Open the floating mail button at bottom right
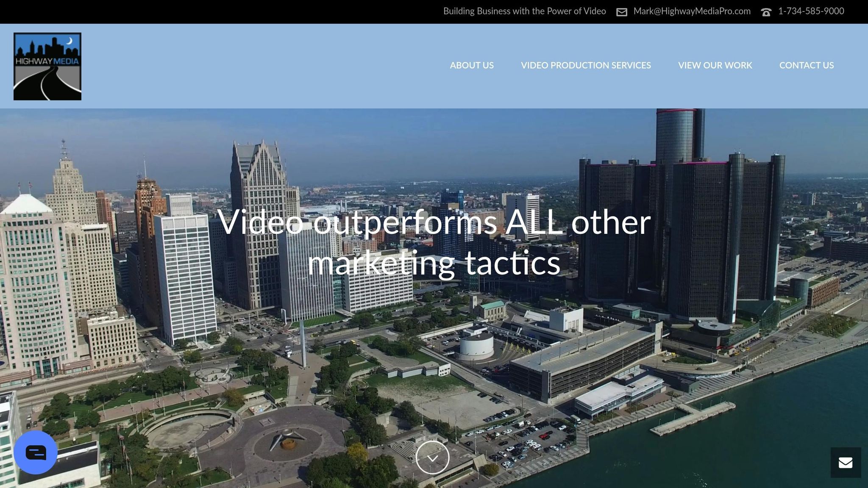 (846, 463)
